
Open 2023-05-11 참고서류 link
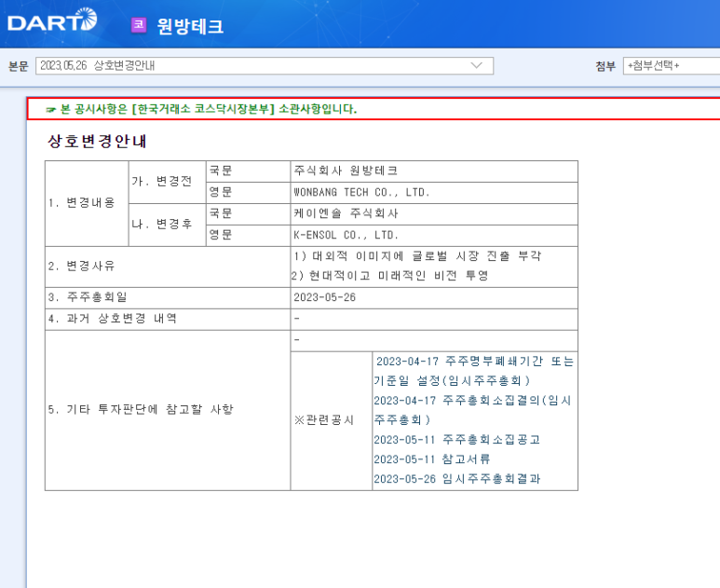[x=432, y=458]
